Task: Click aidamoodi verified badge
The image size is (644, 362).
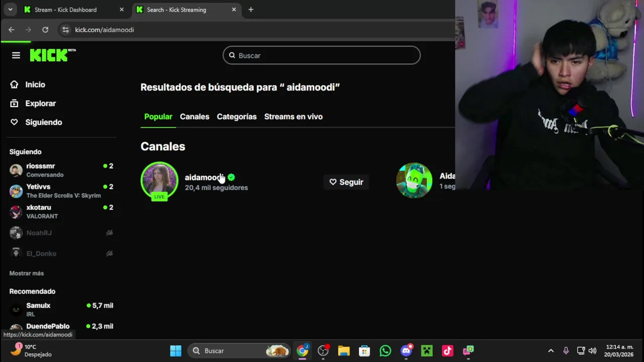Action: pyautogui.click(x=231, y=177)
